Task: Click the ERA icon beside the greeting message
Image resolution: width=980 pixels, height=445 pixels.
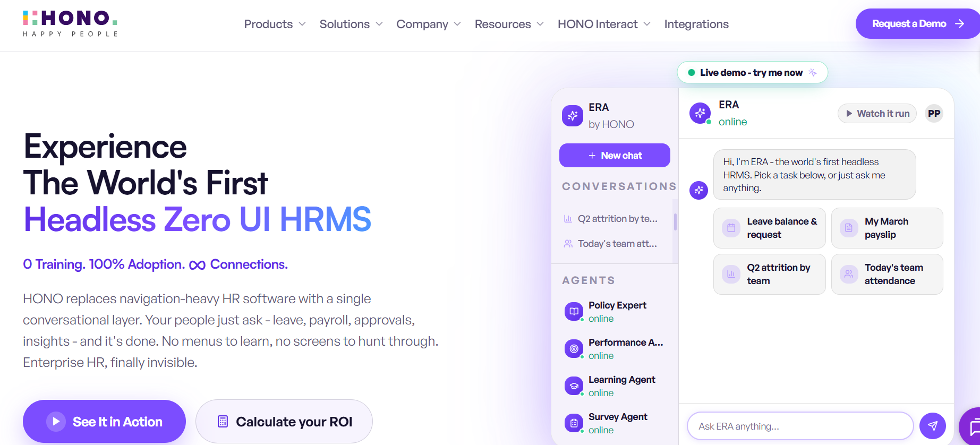Action: [x=699, y=190]
